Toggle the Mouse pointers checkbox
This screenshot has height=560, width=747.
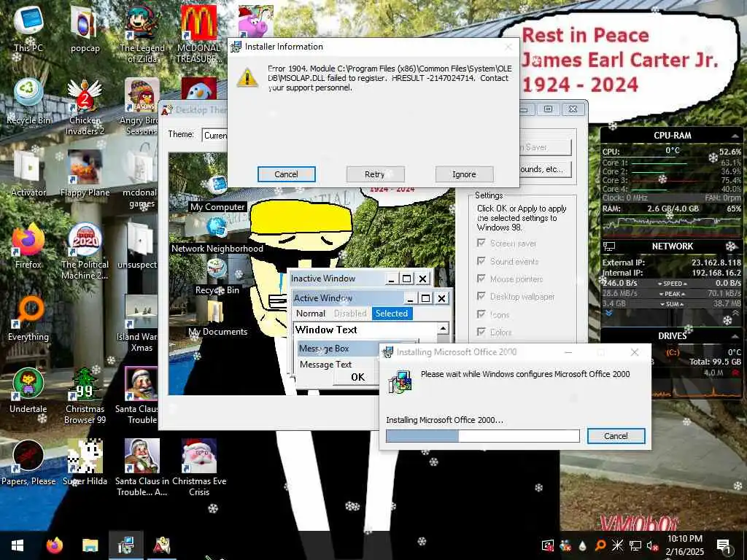(x=481, y=279)
